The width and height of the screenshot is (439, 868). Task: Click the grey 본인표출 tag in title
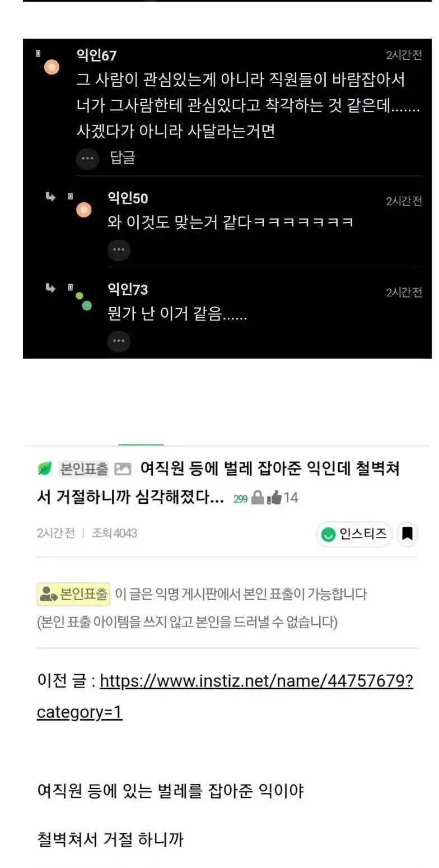tap(83, 469)
